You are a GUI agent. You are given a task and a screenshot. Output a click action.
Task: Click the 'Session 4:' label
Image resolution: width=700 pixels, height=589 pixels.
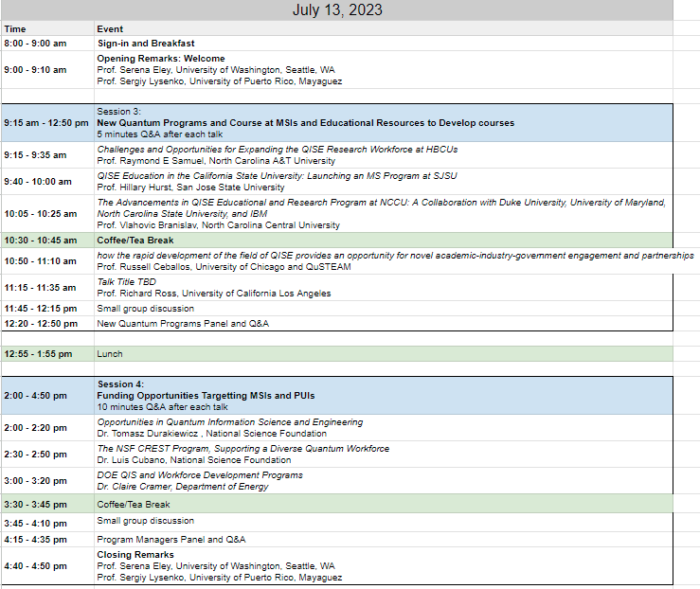pyautogui.click(x=120, y=384)
